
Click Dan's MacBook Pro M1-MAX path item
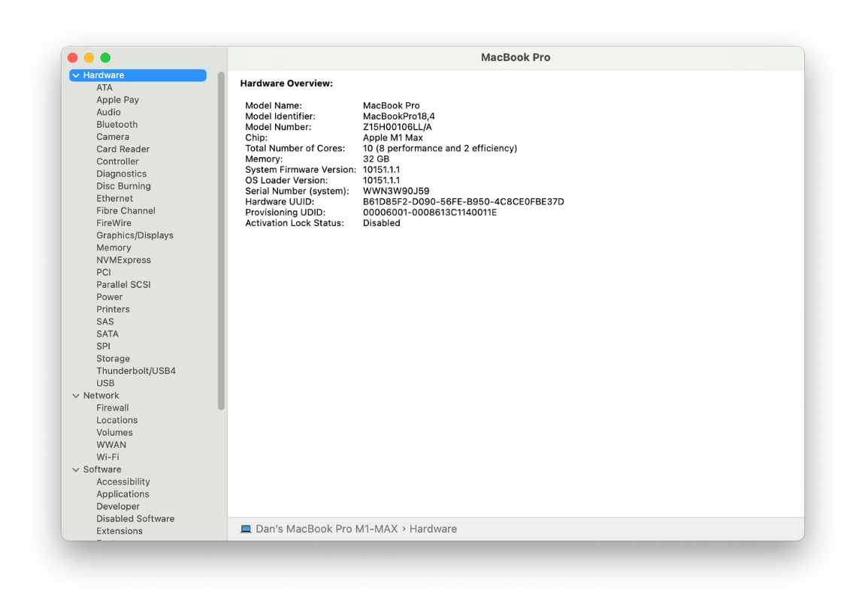pyautogui.click(x=327, y=530)
